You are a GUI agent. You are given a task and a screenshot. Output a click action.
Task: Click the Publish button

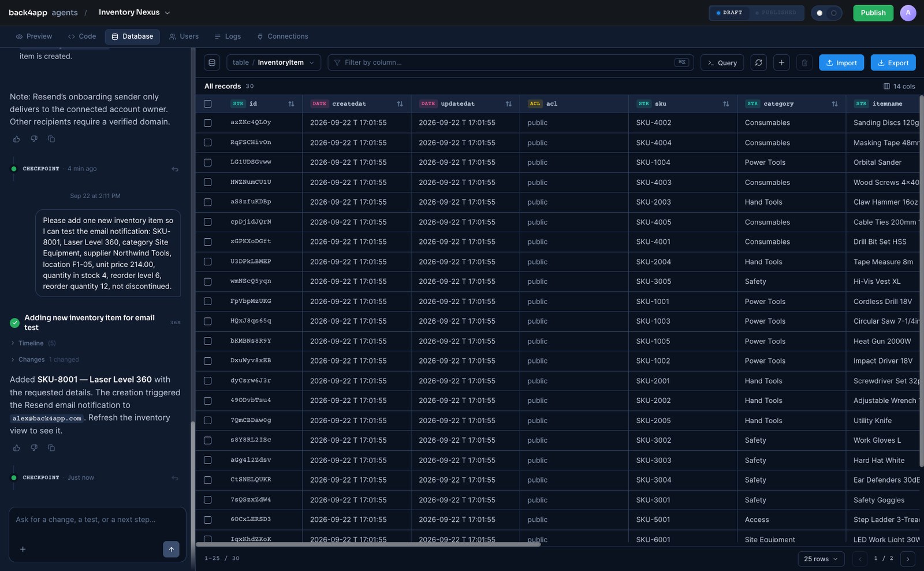[x=873, y=13]
